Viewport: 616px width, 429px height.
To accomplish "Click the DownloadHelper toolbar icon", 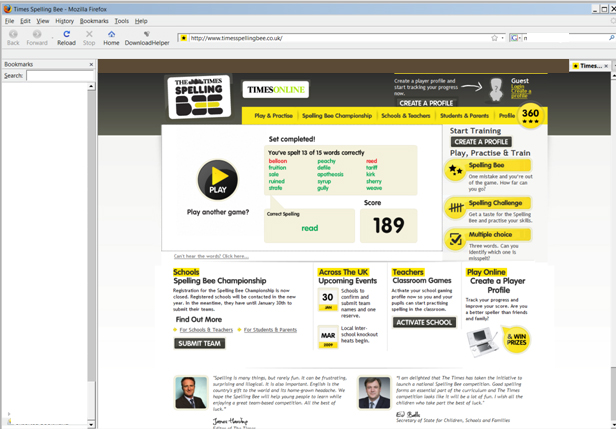I will (146, 35).
